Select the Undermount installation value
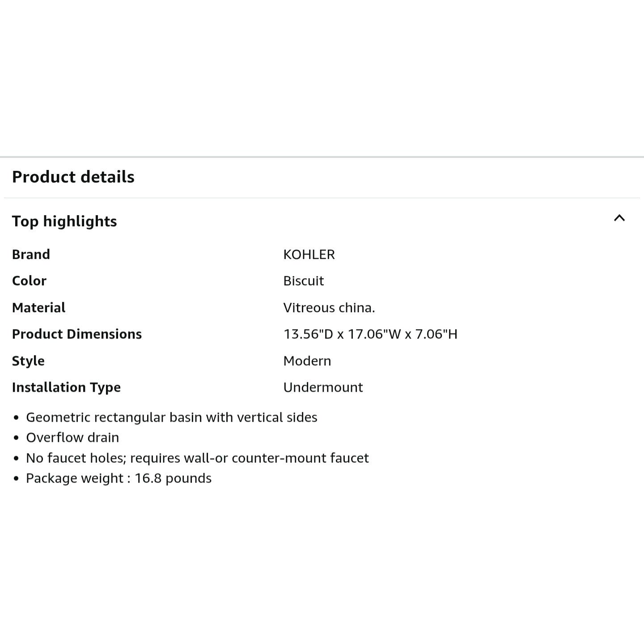The image size is (644, 644). pyautogui.click(x=323, y=387)
